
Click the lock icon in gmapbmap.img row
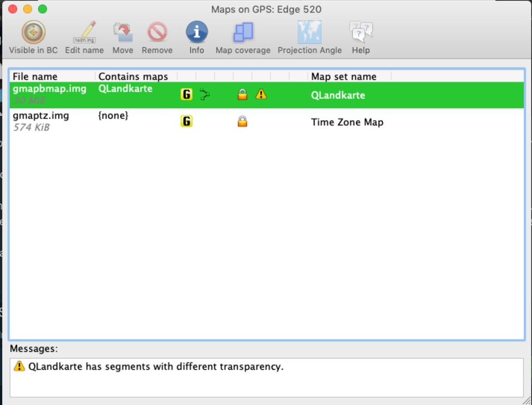pyautogui.click(x=242, y=95)
